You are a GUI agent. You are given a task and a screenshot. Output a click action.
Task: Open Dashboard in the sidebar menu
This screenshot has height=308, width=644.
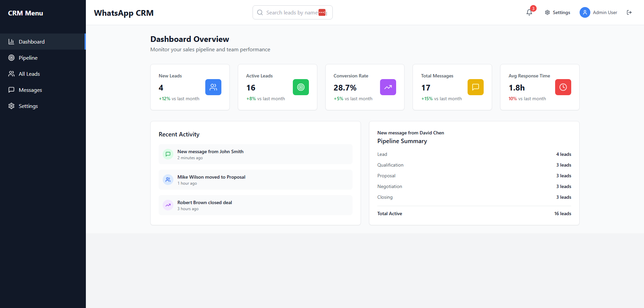(32, 42)
